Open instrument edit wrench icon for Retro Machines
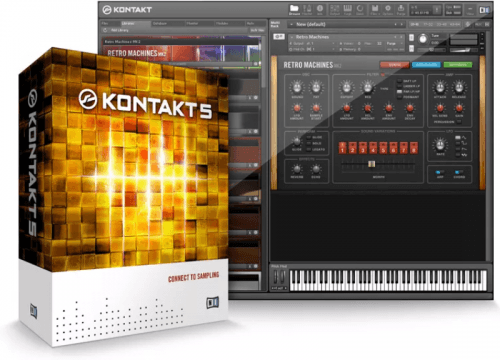Screen dimensions: 500x360 (279, 37)
